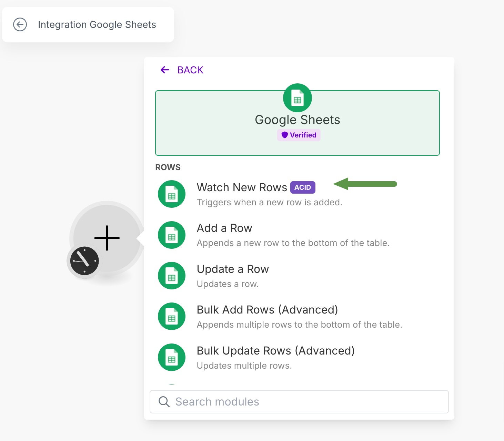The image size is (504, 441).
Task: Click the shield icon in the Verified badge
Action: click(284, 135)
